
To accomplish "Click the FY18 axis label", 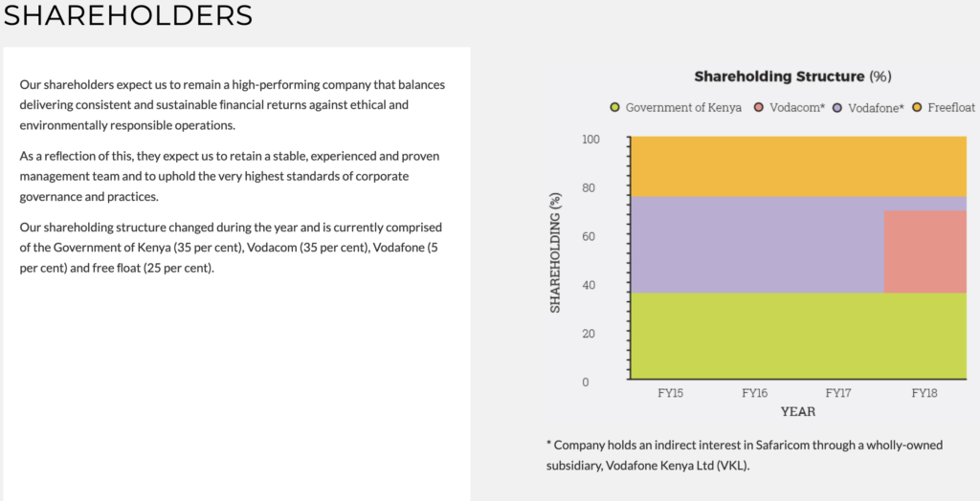I will coord(924,394).
